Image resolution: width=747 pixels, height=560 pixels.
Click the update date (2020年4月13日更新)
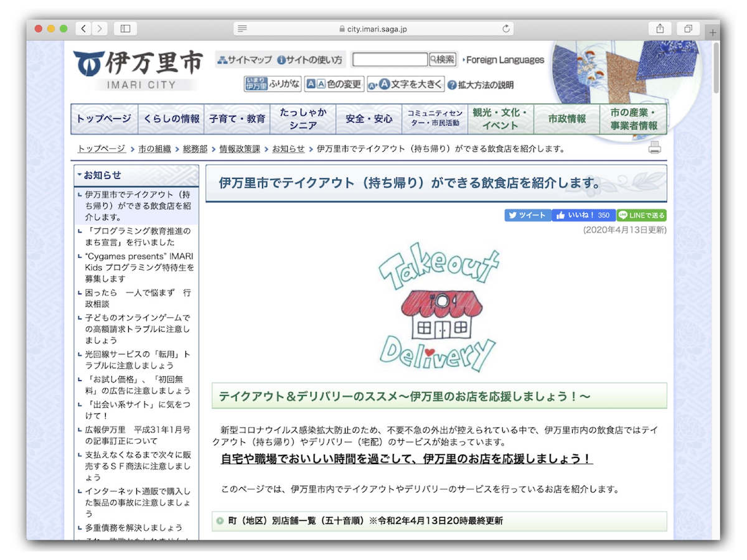(x=624, y=230)
